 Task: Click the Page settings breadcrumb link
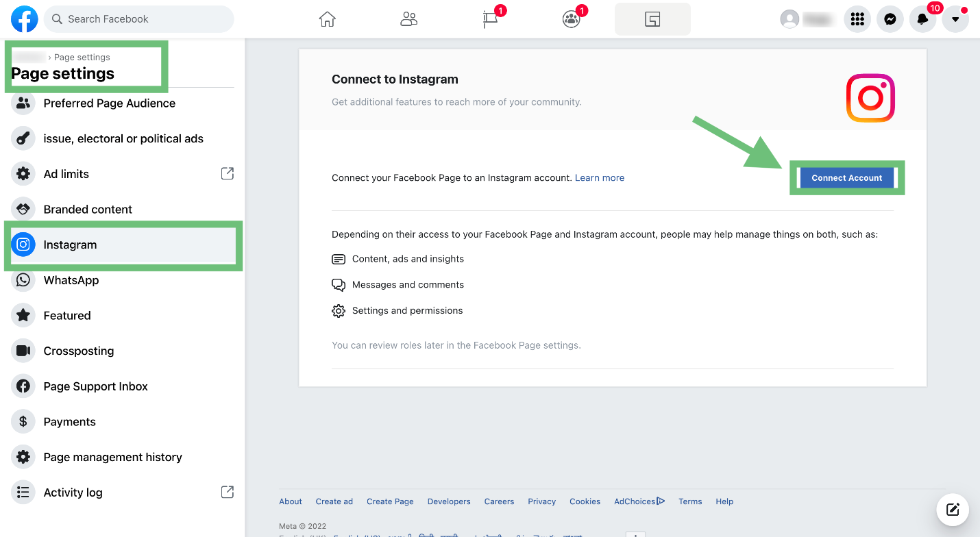[x=82, y=58]
